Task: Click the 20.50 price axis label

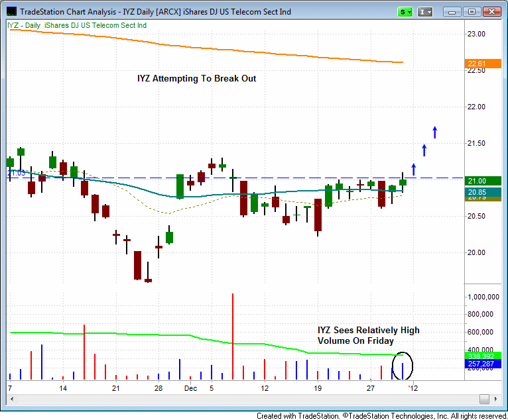Action: (x=476, y=216)
